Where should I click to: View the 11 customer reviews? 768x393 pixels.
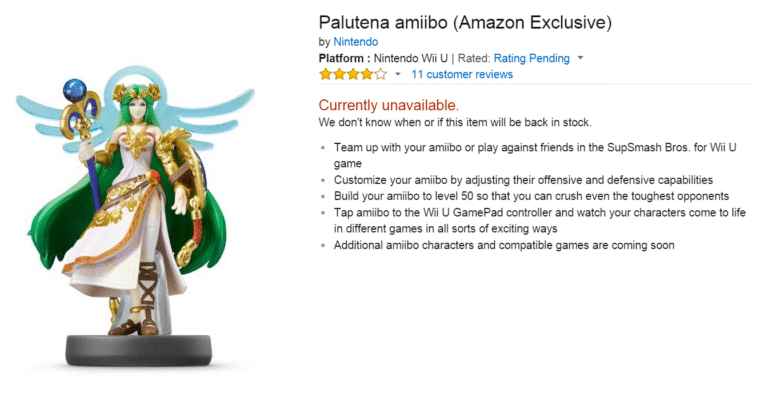click(462, 74)
